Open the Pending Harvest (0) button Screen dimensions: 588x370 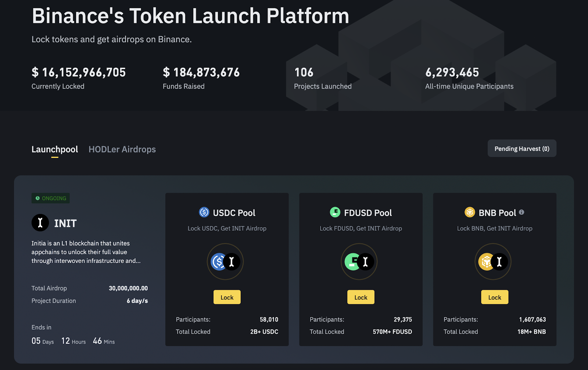coord(521,149)
